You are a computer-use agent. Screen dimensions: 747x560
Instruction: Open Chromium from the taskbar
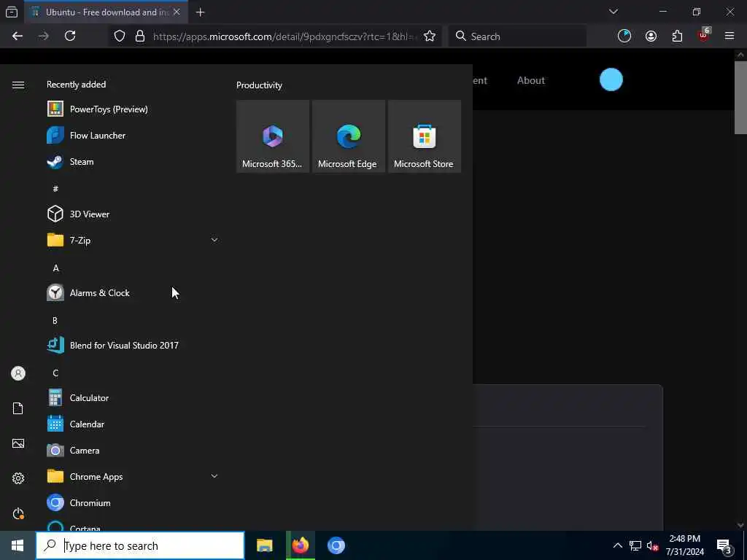tap(336, 545)
